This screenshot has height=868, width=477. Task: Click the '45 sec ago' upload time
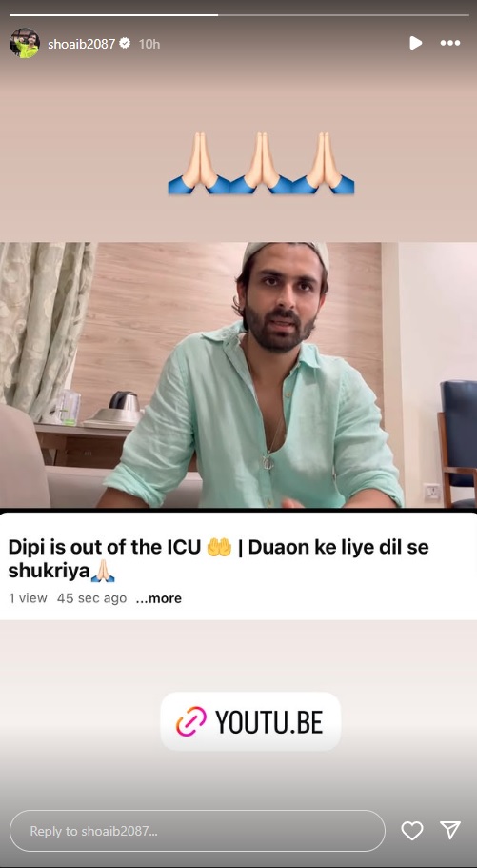[91, 598]
